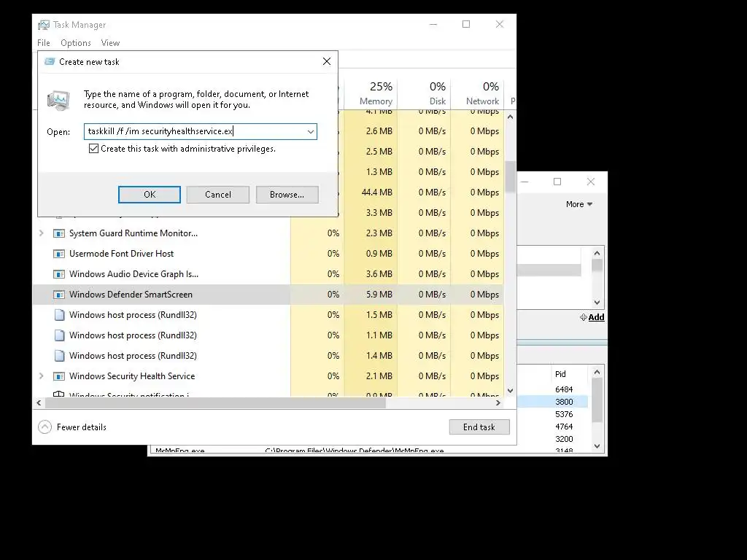This screenshot has width=747, height=560.
Task: Open the More dropdown in background window
Action: [578, 204]
